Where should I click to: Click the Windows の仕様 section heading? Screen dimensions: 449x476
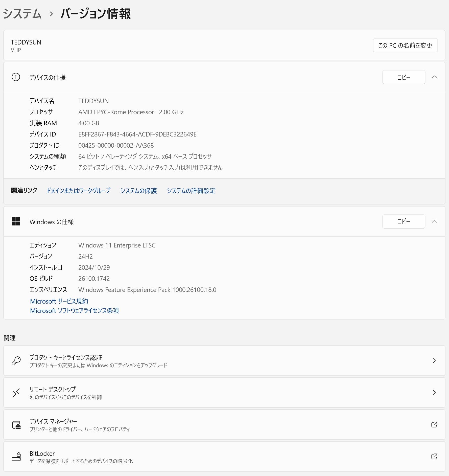(x=52, y=222)
